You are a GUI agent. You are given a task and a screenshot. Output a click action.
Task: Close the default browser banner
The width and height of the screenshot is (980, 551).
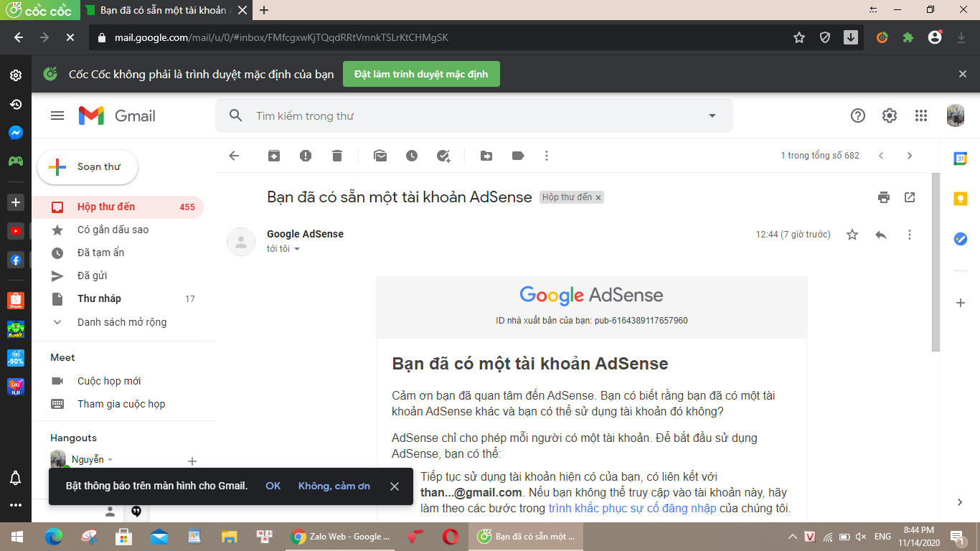tap(963, 74)
